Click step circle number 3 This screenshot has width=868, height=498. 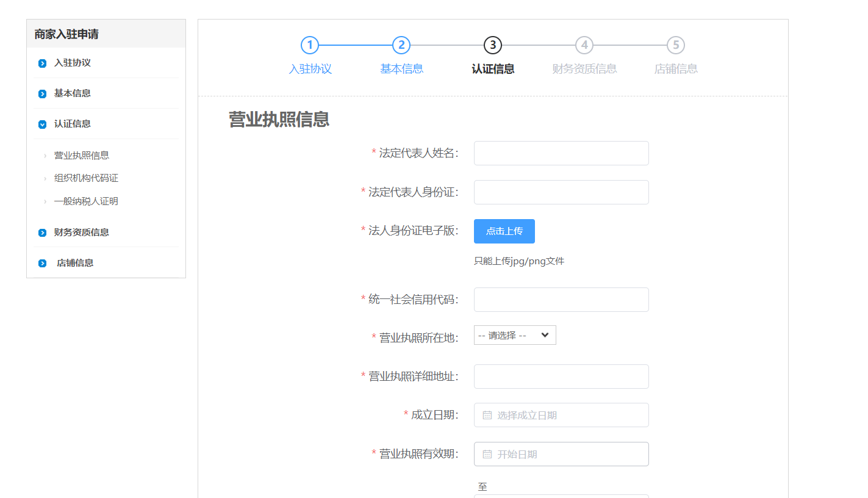tap(493, 45)
